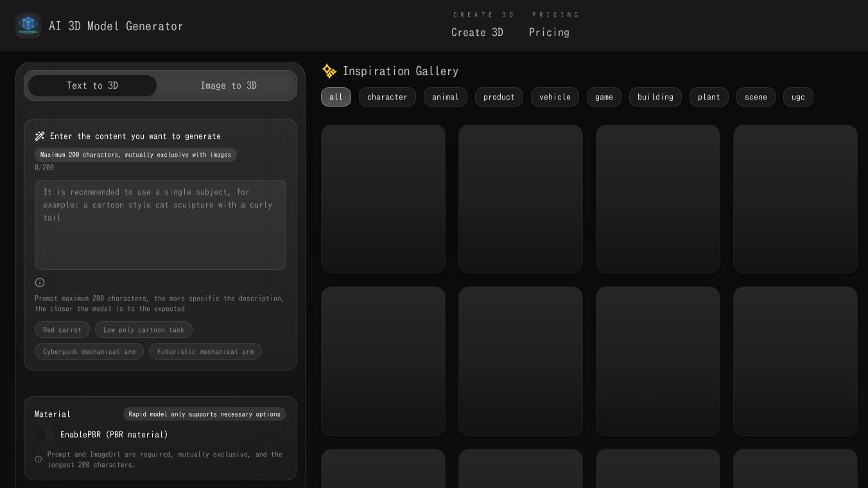
Task: Open the Pricing page from the navigation
Action: pos(550,32)
